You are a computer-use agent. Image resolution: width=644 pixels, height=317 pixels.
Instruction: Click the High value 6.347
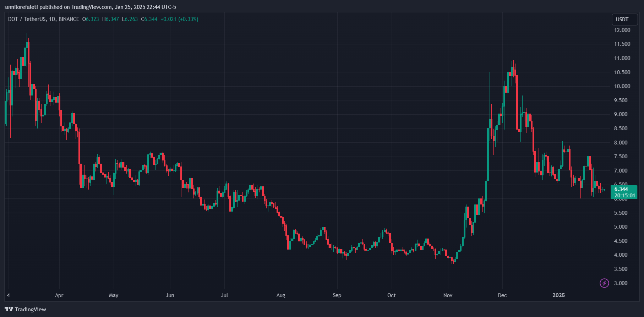[112, 19]
